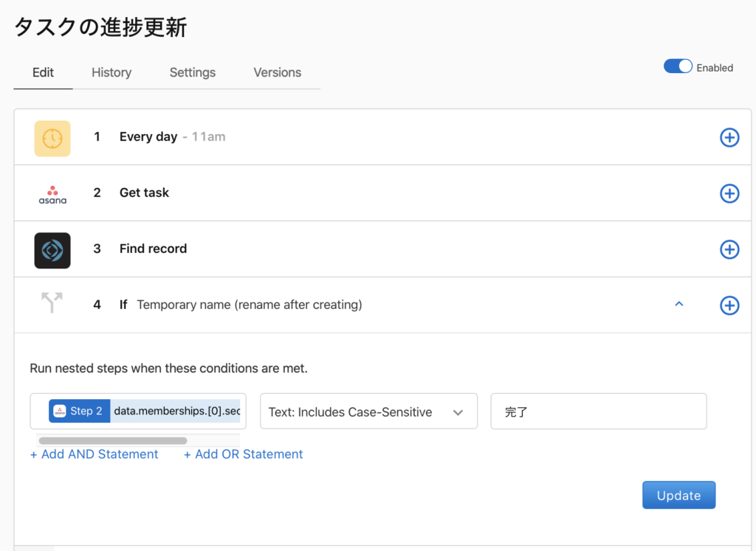The image size is (756, 551).
Task: Add a step after Every day trigger
Action: pyautogui.click(x=729, y=137)
